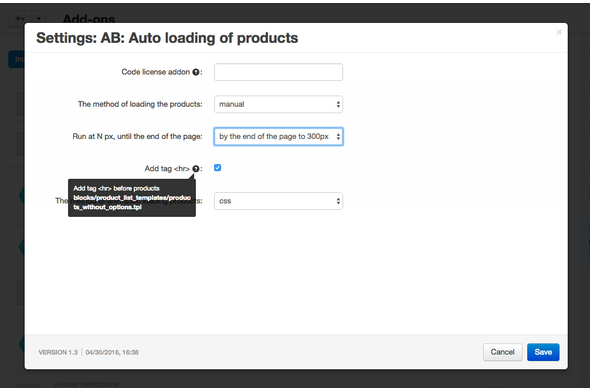The height and width of the screenshot is (391, 590).
Task: Click the 'Code license addon' label
Action: (x=155, y=72)
